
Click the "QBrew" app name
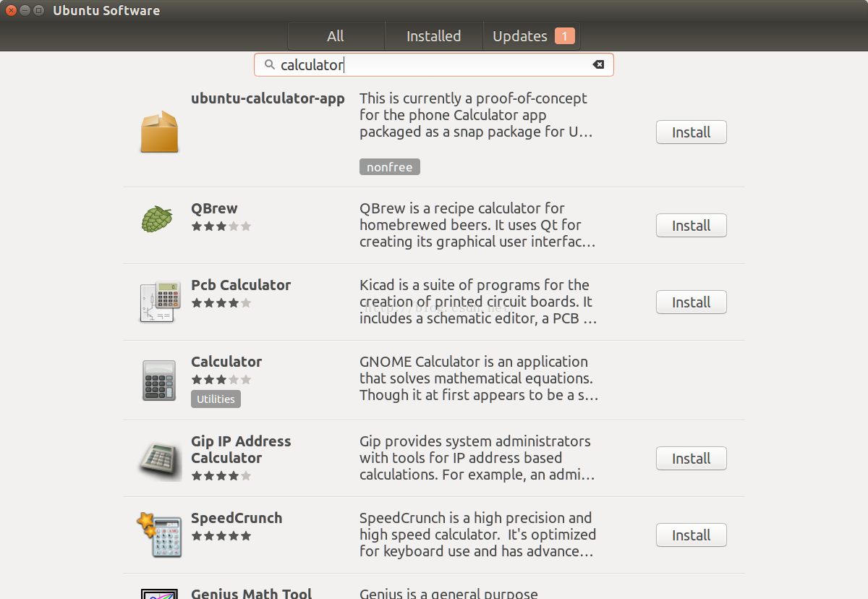click(214, 208)
